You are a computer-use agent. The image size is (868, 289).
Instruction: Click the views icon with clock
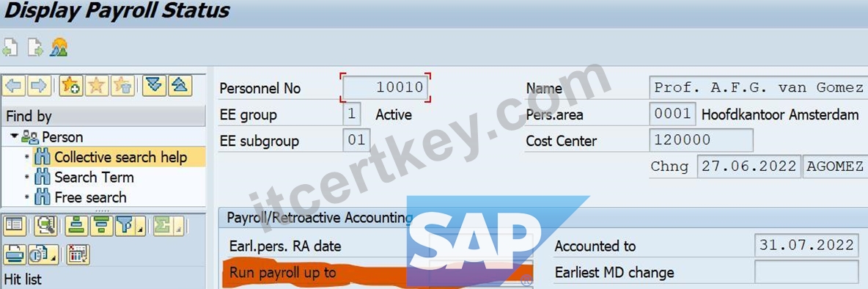click(x=40, y=254)
